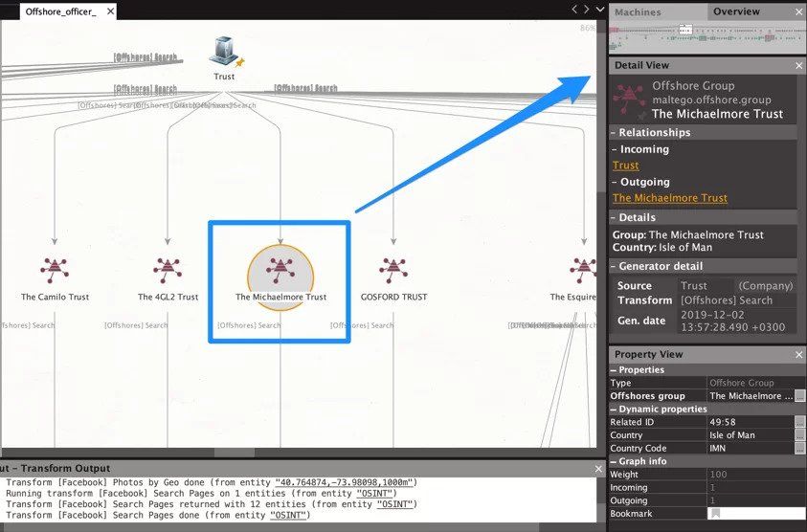Click the maltego.offshore.group type label
807x532 pixels.
(711, 100)
